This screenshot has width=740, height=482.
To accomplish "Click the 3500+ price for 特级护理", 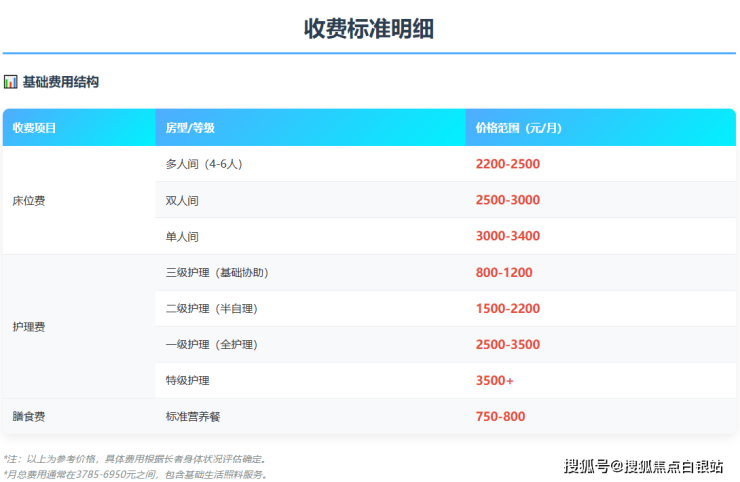I will coord(494,380).
